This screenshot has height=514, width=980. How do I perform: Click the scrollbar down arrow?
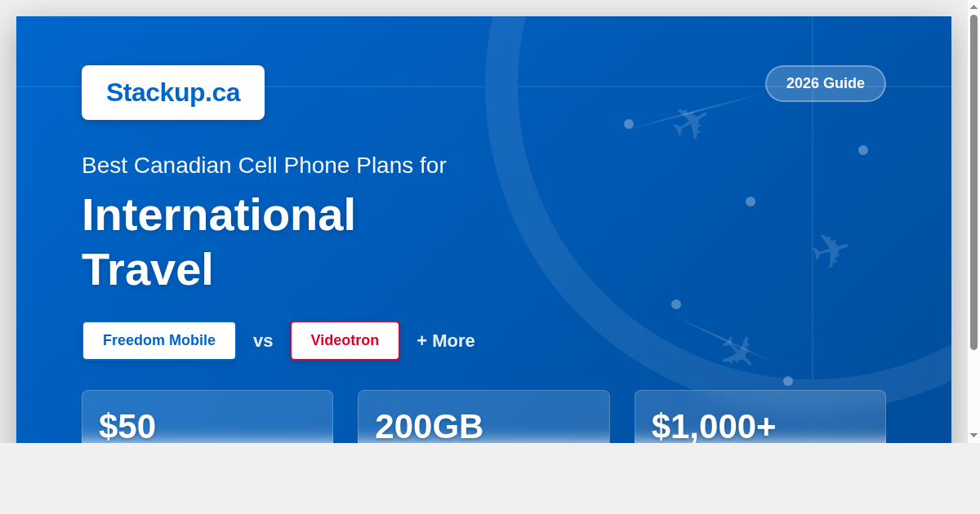[973, 436]
